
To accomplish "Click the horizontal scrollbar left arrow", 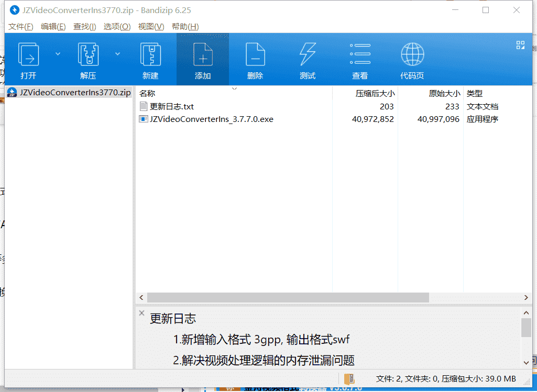I will click(x=141, y=298).
